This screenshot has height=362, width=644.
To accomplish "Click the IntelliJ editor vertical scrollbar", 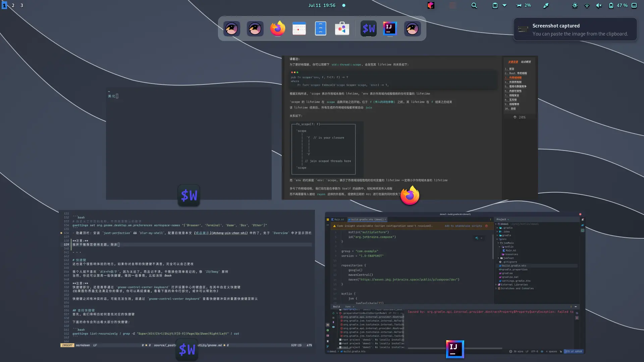I will 493,247.
